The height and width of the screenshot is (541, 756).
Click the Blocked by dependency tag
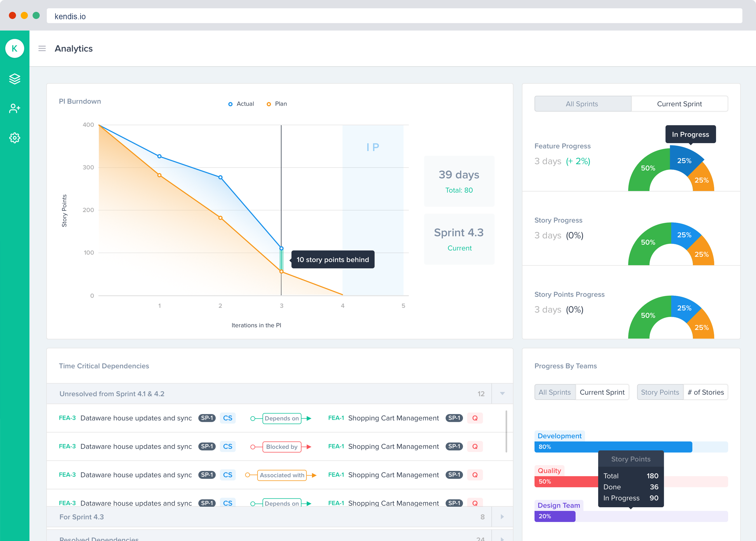(x=282, y=447)
